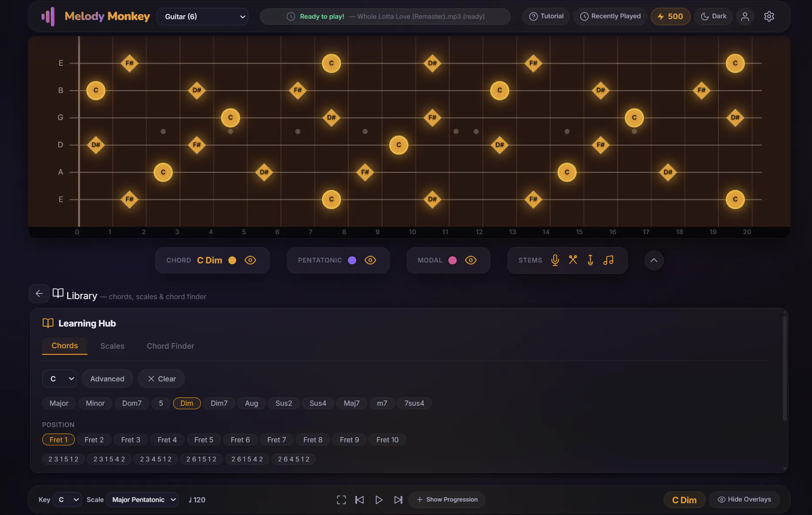Viewport: 812px width, 515px height.
Task: Click the Melody Monkey logo icon
Action: [x=48, y=17]
